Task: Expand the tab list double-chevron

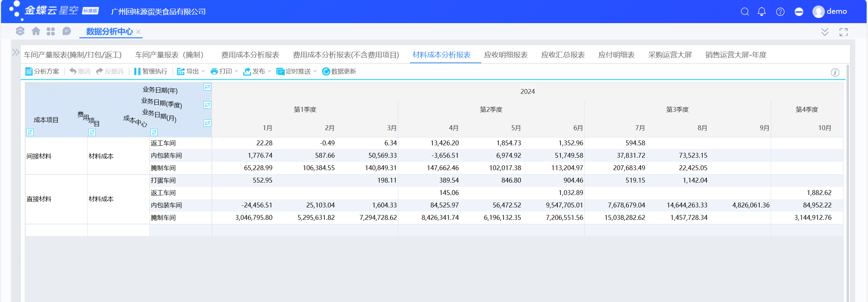Action: coord(825,32)
